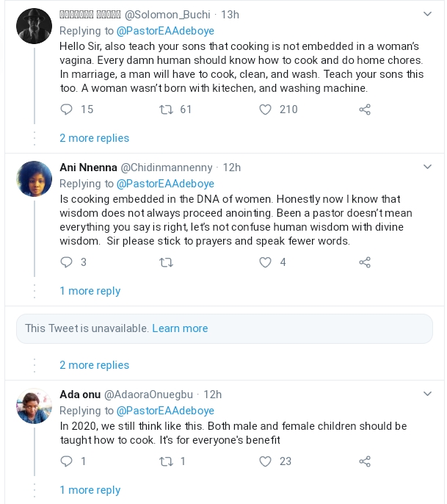Open options chevron on Ani Nnenna's tweet
This screenshot has height=504, width=447.
point(428,168)
